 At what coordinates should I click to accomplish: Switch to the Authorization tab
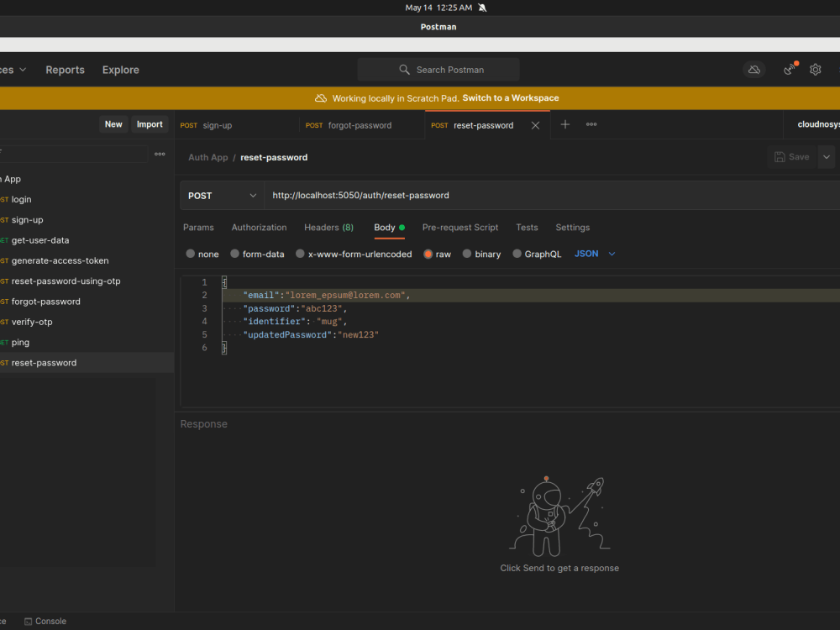point(259,228)
